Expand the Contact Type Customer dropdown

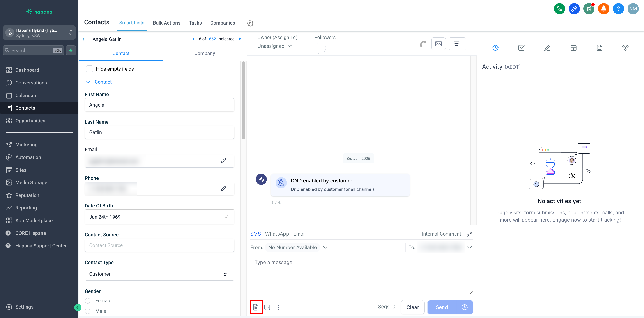(159, 274)
